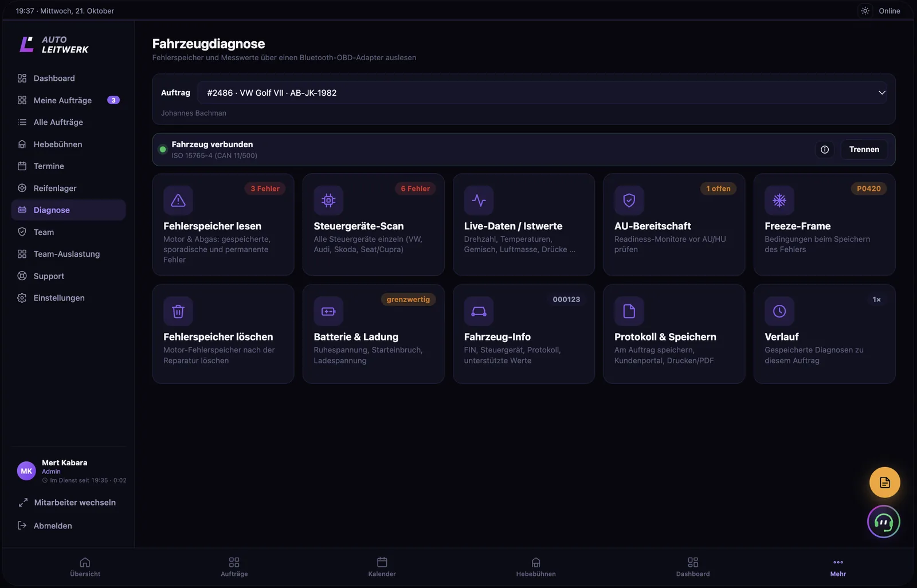
Task: Click the Steuergeräte-Scan chip icon
Action: pyautogui.click(x=328, y=201)
